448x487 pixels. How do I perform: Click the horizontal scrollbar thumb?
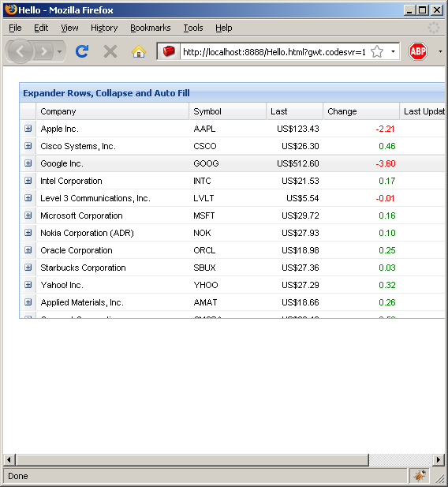point(192,459)
